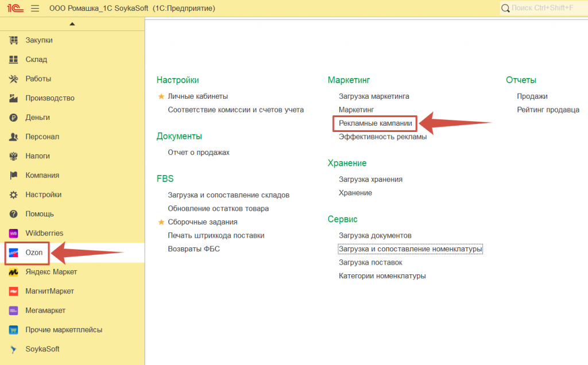Viewport: 588px width, 365px height.
Task: Click the Яндекс Маркет icon in sidebar
Action: click(14, 272)
